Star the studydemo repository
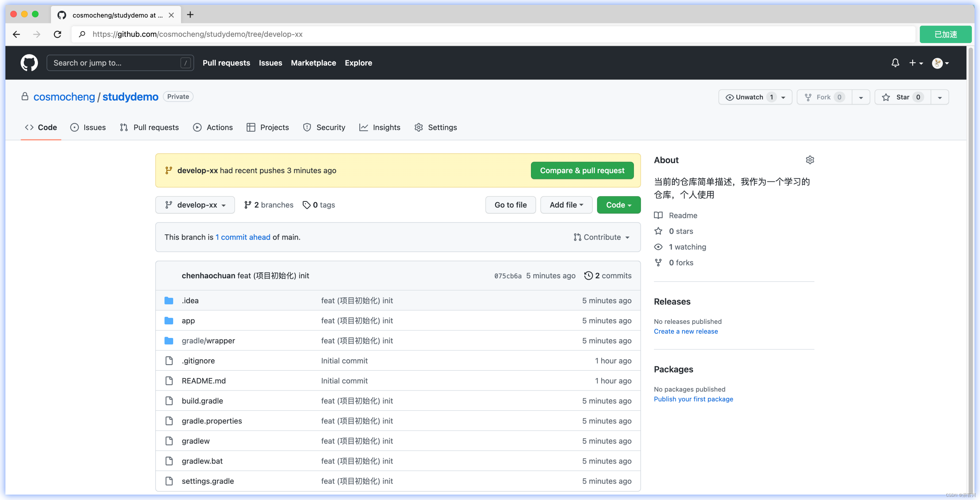This screenshot has width=980, height=500. [x=902, y=97]
